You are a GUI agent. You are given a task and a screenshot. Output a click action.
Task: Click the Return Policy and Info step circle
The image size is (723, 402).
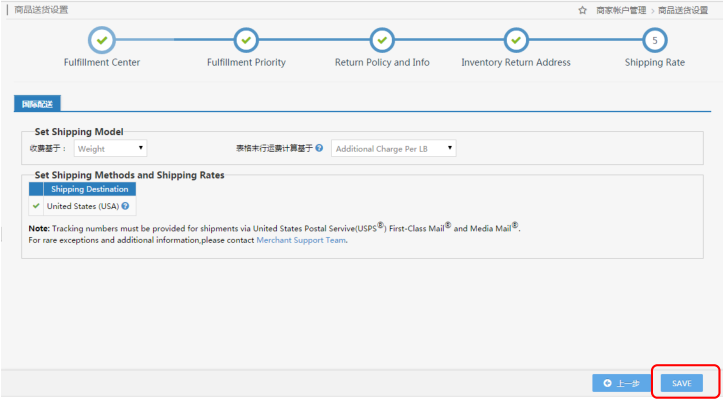tap(382, 40)
